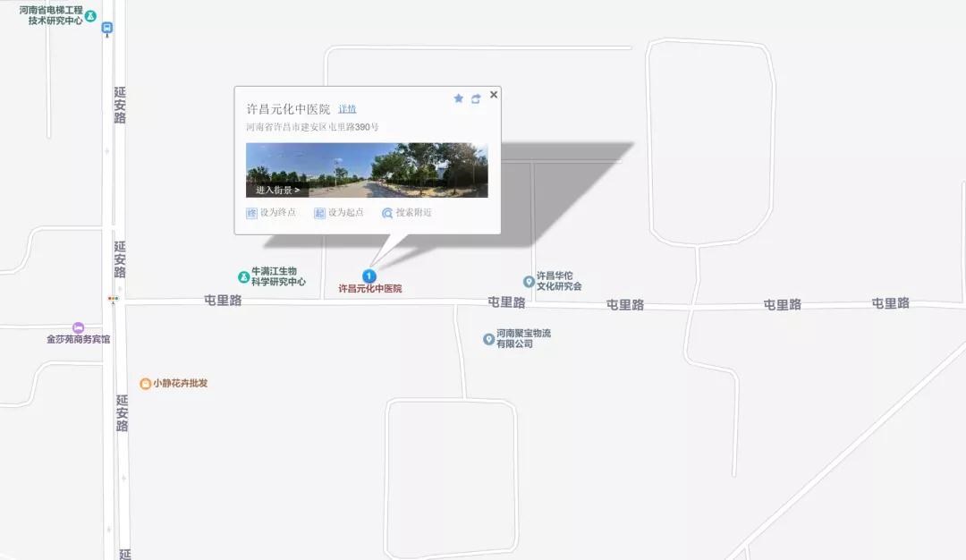This screenshot has width=966, height=560.
Task: Click the blue numbered marker 1
Action: (x=369, y=276)
